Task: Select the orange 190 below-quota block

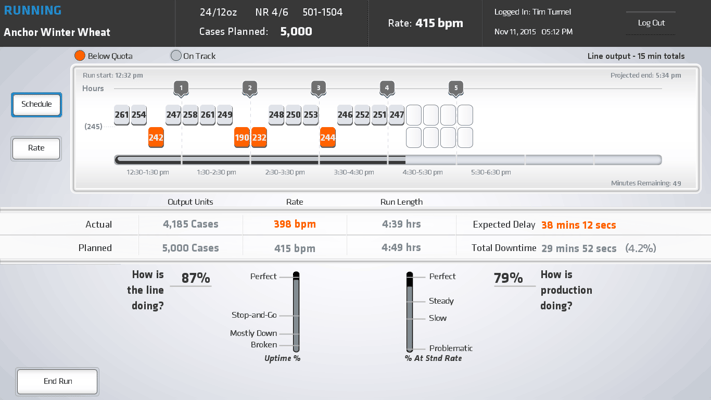Action: click(x=242, y=137)
